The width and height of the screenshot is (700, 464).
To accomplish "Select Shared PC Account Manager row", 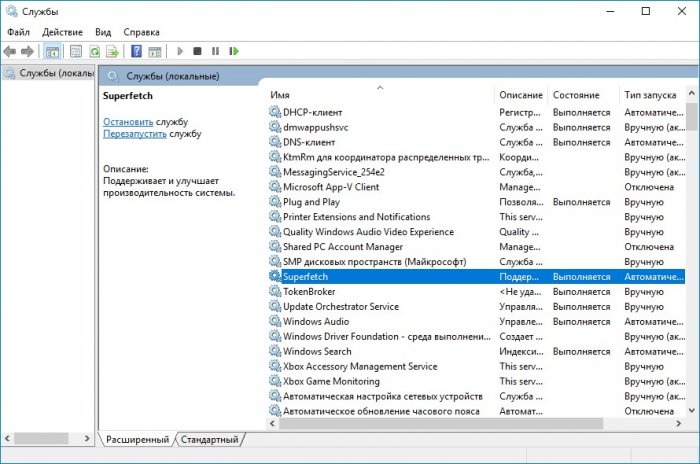I will [x=476, y=247].
